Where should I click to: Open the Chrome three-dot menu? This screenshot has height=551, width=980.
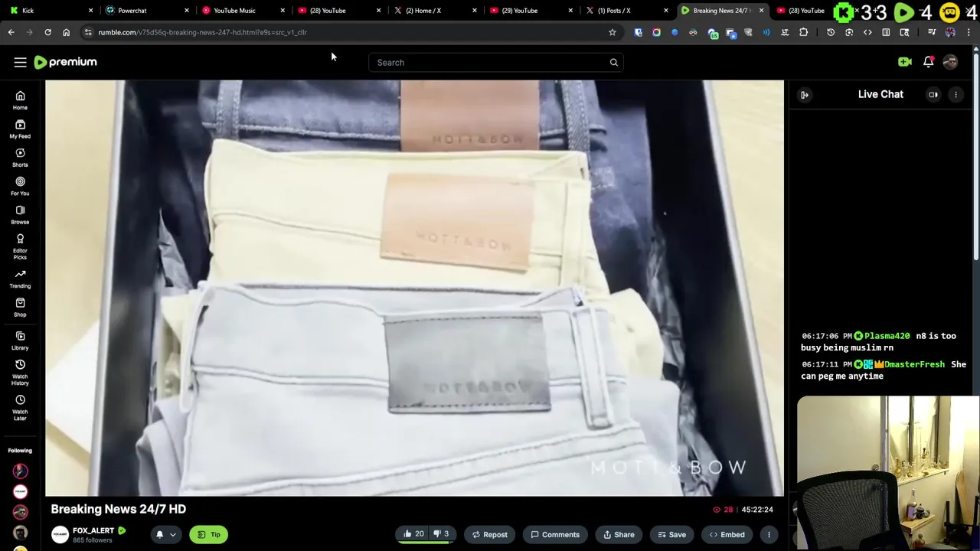pos(969,32)
